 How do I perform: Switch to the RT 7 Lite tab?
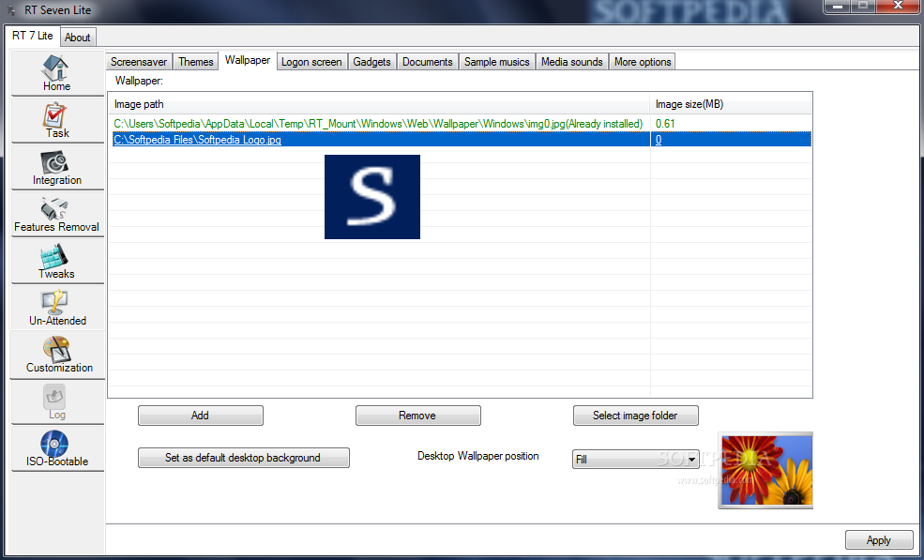(33, 36)
